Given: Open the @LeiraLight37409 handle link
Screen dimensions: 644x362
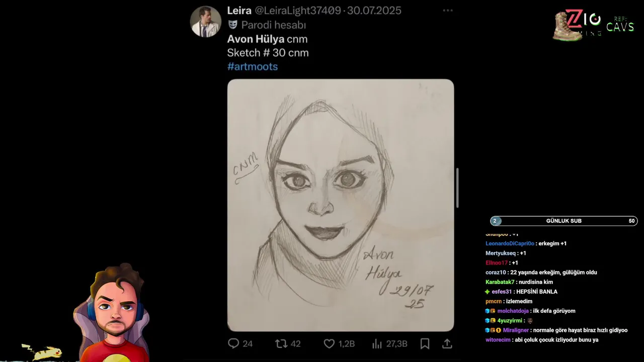Looking at the screenshot, I should pyautogui.click(x=298, y=11).
